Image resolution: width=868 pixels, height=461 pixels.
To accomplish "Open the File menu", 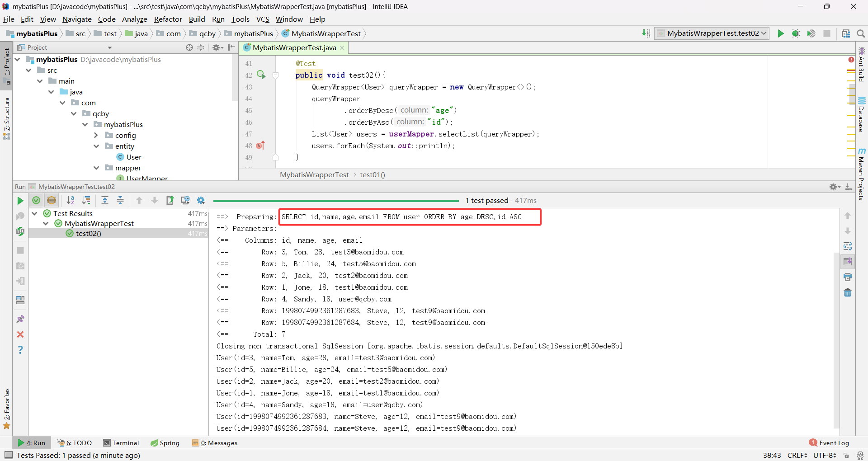I will (x=9, y=19).
